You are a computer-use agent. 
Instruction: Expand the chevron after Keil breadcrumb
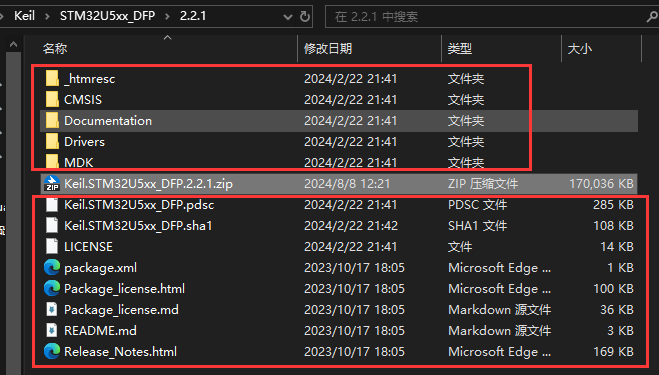(47, 16)
